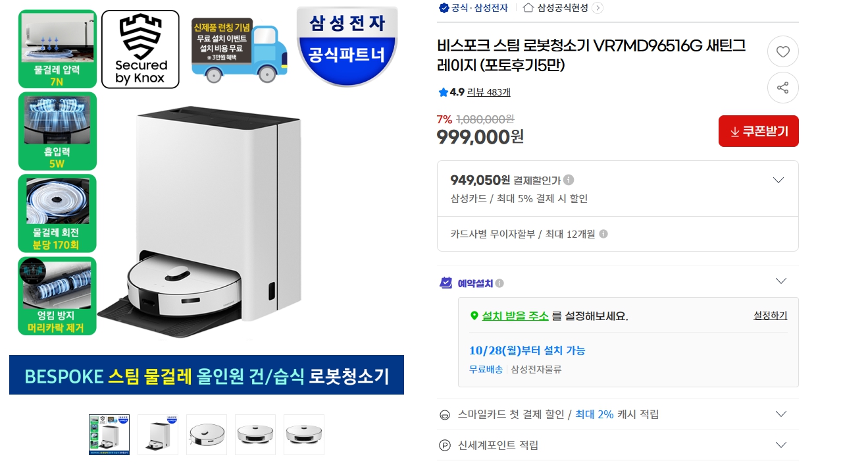Expand the 스마일카드 첫 결제 할인 section
Image resolution: width=868 pixels, height=469 pixels.
pyautogui.click(x=780, y=414)
